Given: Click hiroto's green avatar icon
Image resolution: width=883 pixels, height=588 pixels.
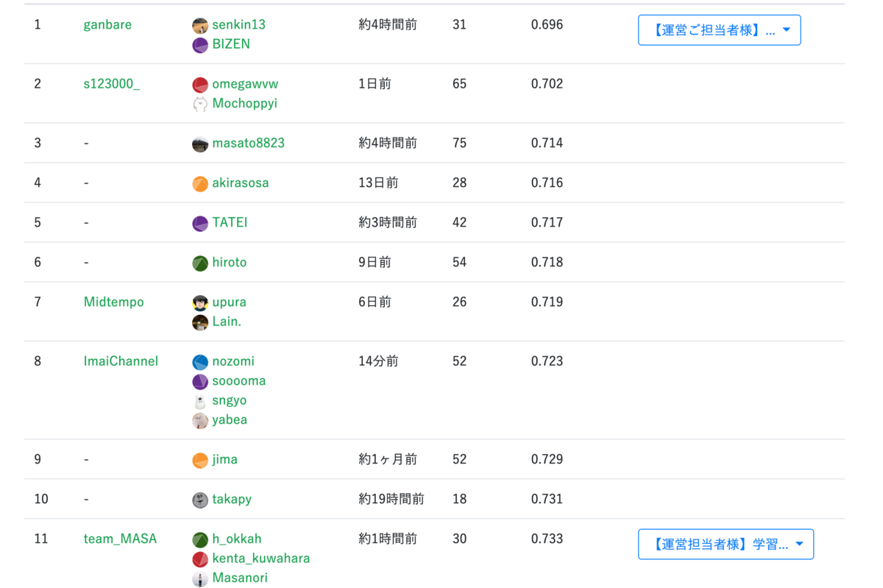Looking at the screenshot, I should pos(199,261).
